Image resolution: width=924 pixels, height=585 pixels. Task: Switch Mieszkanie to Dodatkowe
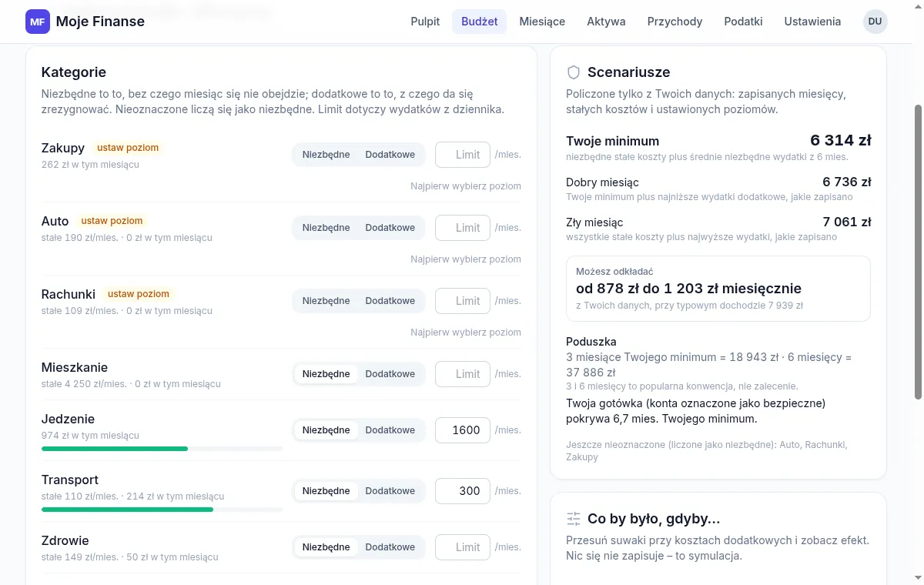click(x=390, y=374)
